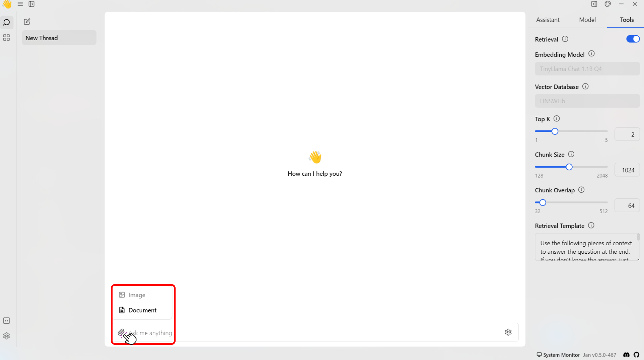Click the Chunk Size slider handle

[x=569, y=167]
